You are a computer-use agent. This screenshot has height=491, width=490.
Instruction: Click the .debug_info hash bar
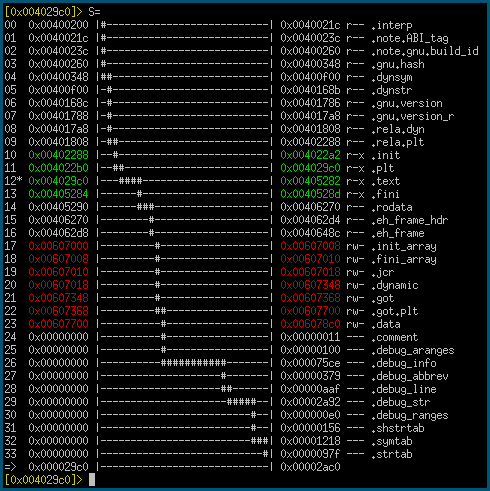click(193, 363)
